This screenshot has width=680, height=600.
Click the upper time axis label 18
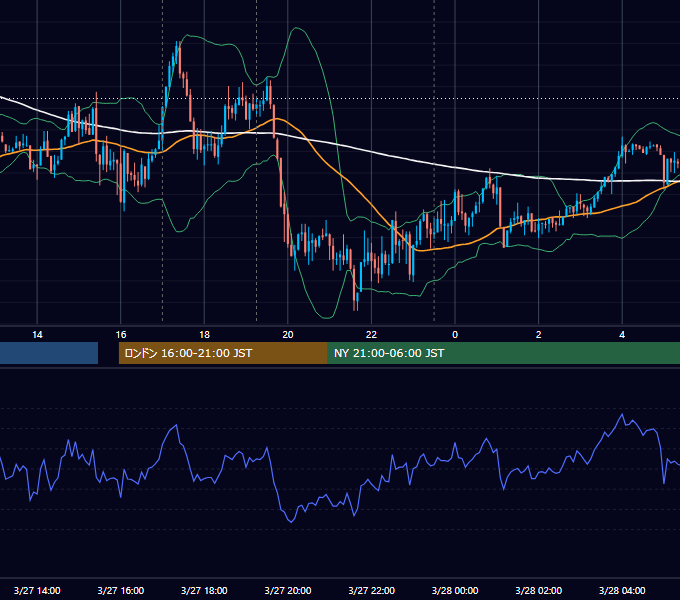[204, 335]
